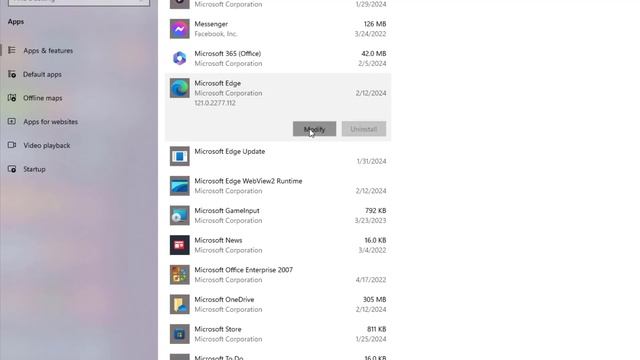
Task: Click Office Enterprise date 4/17/2022
Action: pos(371,280)
